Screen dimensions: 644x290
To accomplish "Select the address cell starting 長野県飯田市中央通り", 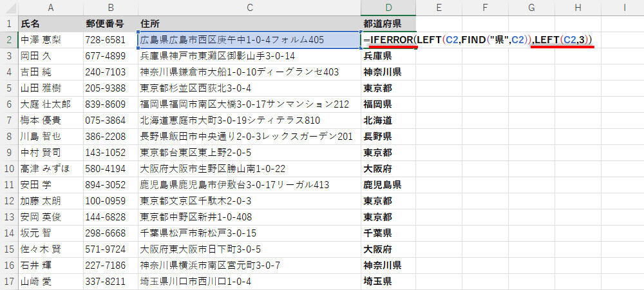I will (x=250, y=137).
